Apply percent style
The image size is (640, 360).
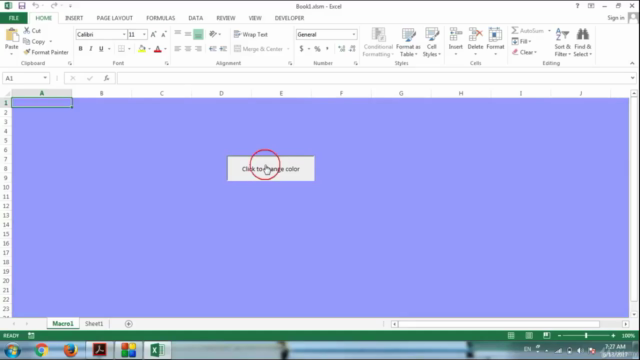(x=317, y=49)
